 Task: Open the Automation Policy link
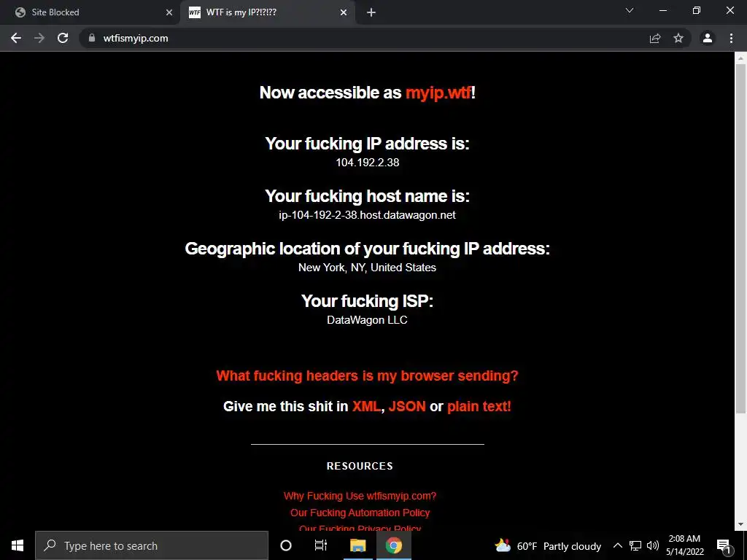point(360,513)
